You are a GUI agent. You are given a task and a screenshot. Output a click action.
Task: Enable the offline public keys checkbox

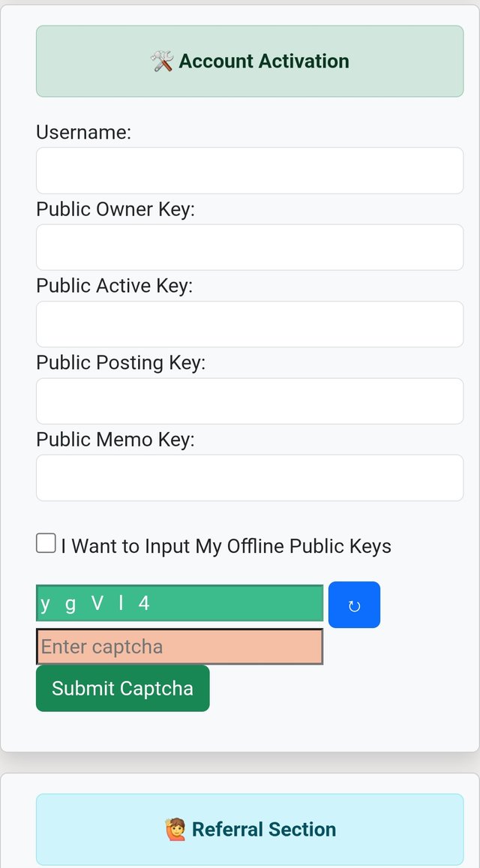click(46, 543)
